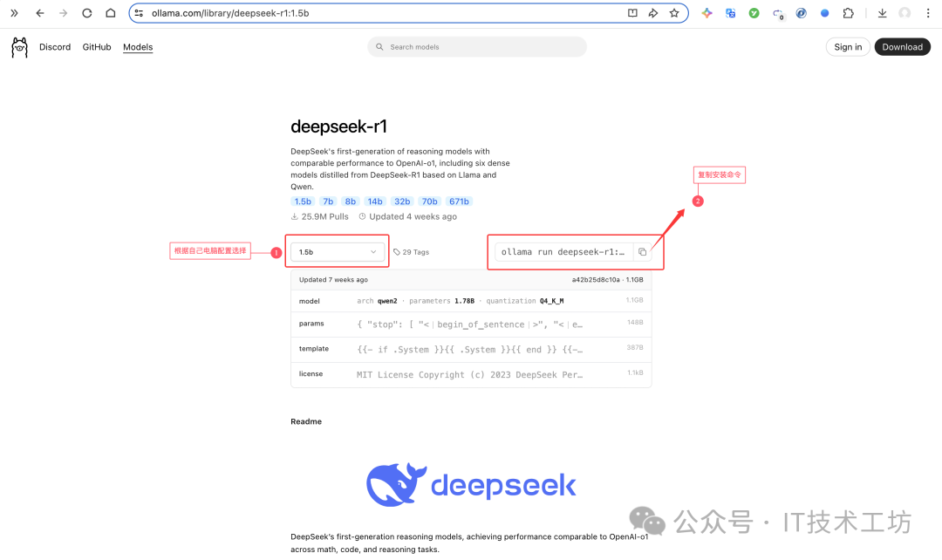
Task: Select the 7b size tag
Action: pos(328,201)
